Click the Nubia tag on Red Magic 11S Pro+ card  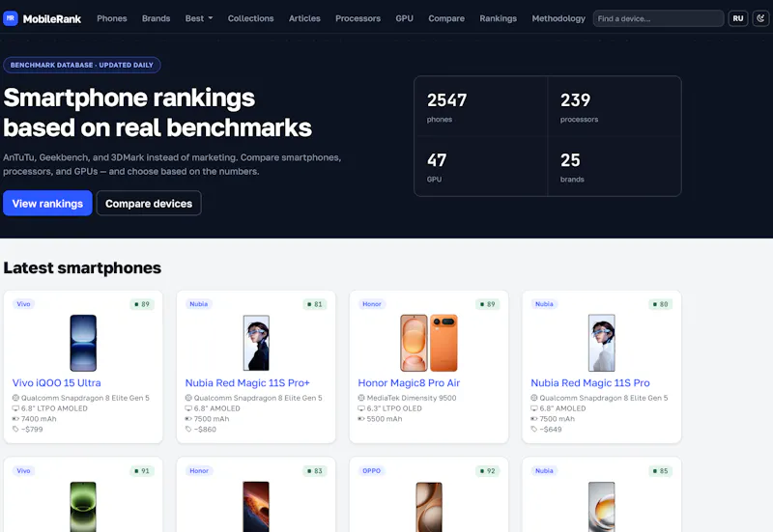(199, 304)
